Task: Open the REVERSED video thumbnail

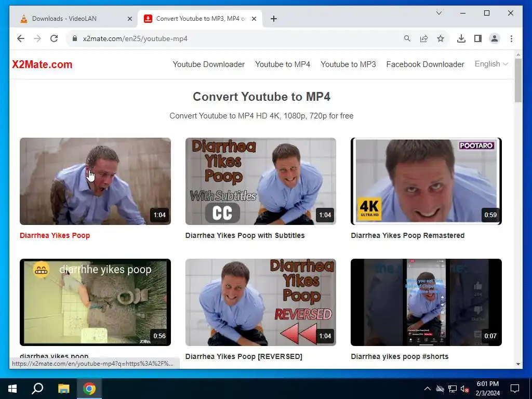Action: coord(261,302)
